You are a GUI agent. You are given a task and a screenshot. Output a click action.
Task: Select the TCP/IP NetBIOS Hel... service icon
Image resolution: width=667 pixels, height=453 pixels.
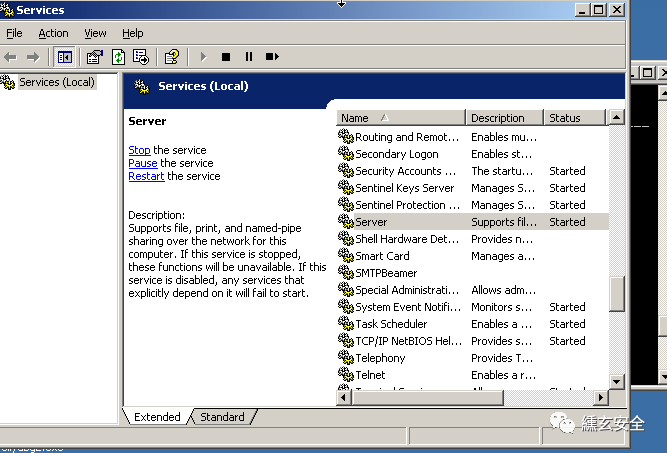(x=346, y=341)
